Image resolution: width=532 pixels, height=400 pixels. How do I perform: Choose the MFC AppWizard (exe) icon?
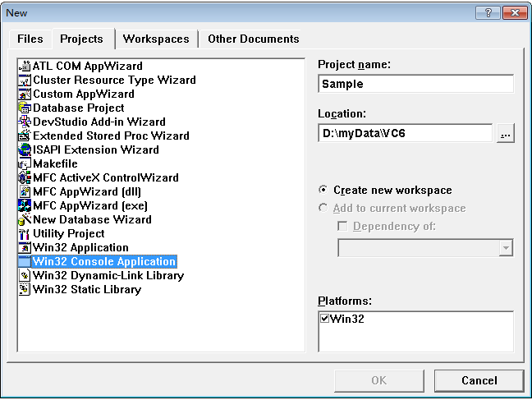(x=25, y=205)
